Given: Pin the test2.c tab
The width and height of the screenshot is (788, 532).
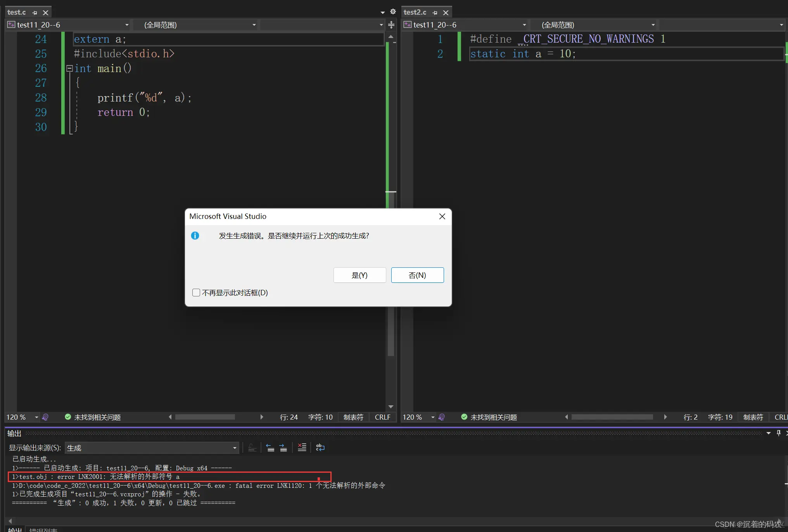Looking at the screenshot, I should [435, 13].
